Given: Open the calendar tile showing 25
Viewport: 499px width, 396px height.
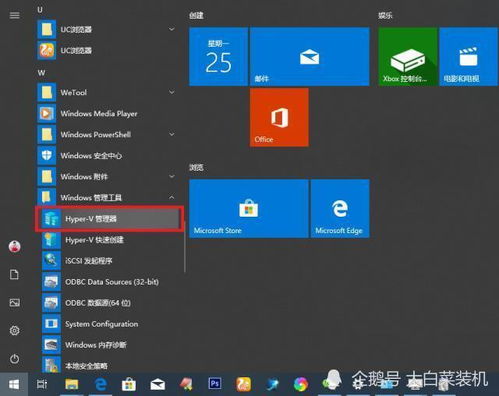Looking at the screenshot, I should click(x=219, y=57).
